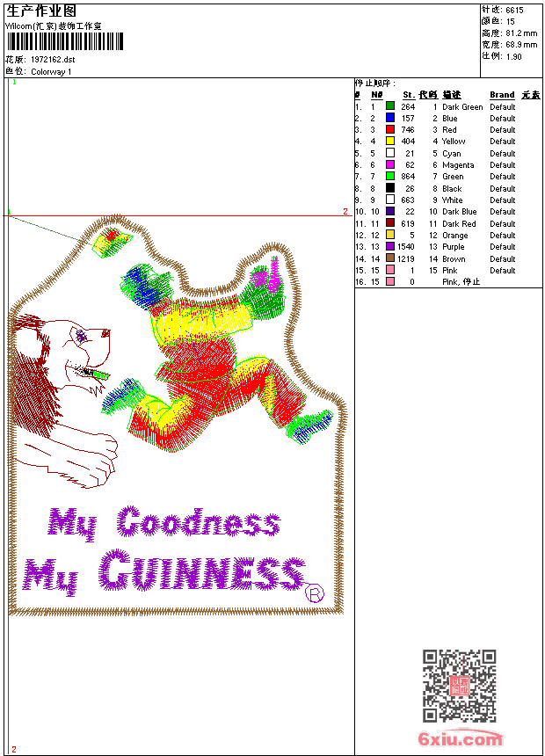Pick the Dark Blue color swatch

(x=390, y=211)
